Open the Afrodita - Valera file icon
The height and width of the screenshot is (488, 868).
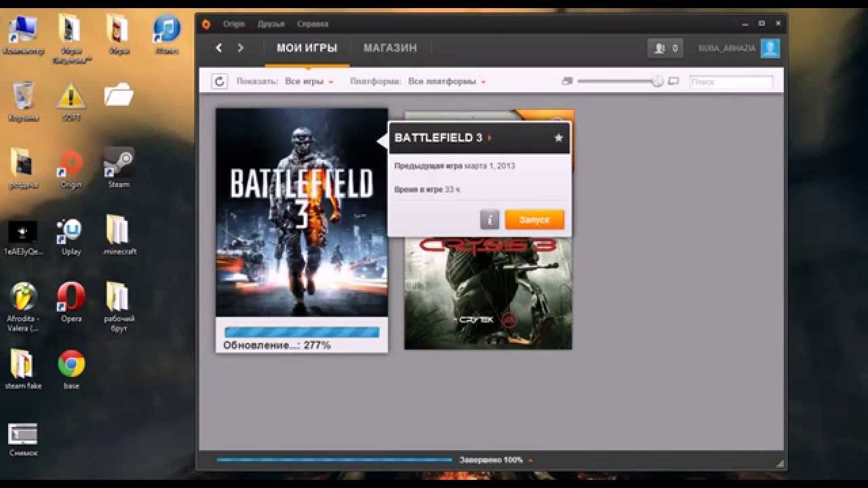point(24,306)
